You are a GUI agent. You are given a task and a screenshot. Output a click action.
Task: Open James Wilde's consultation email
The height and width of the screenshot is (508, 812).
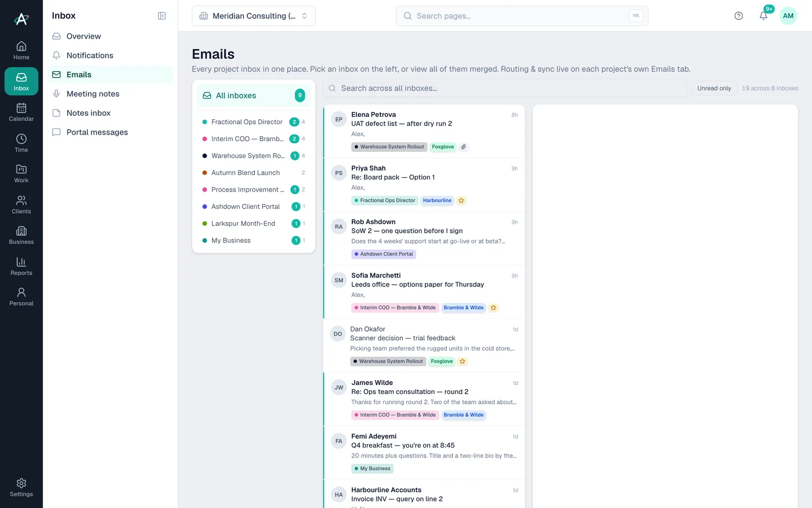tap(424, 399)
